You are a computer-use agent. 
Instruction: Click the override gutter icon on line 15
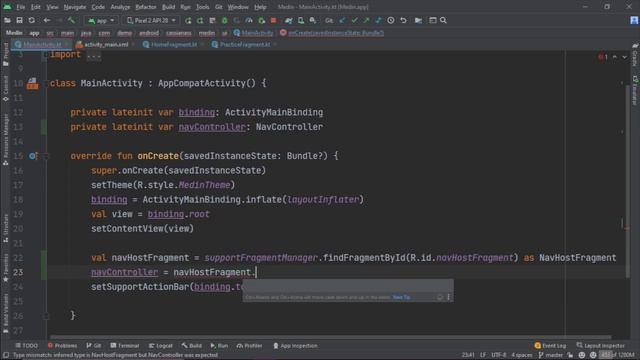click(33, 156)
